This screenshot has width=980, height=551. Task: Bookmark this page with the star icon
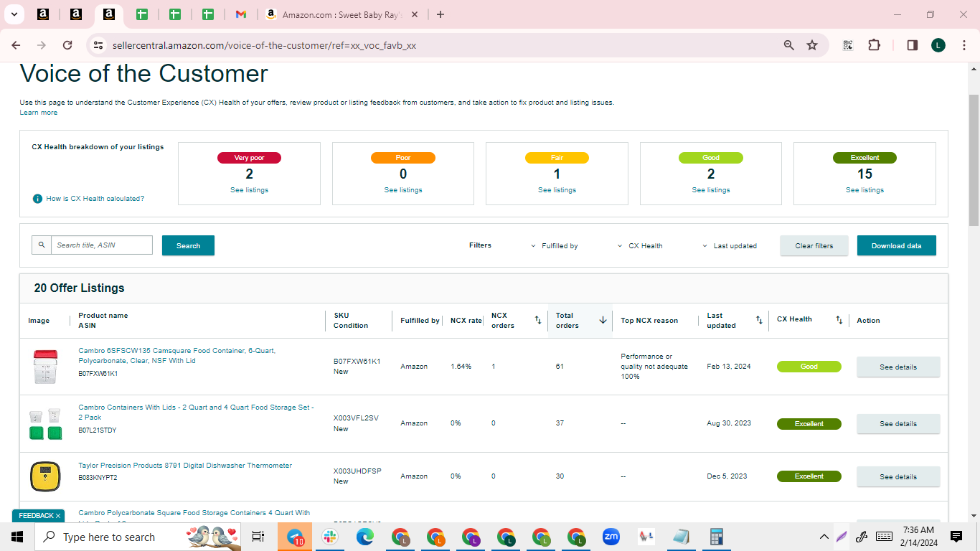click(812, 45)
